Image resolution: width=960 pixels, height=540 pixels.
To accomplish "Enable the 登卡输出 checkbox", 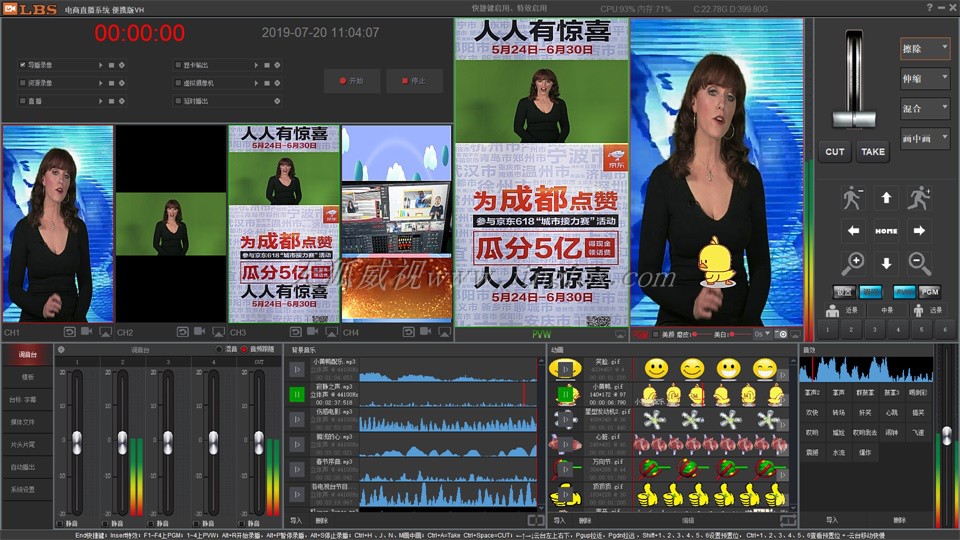I will click(178, 65).
